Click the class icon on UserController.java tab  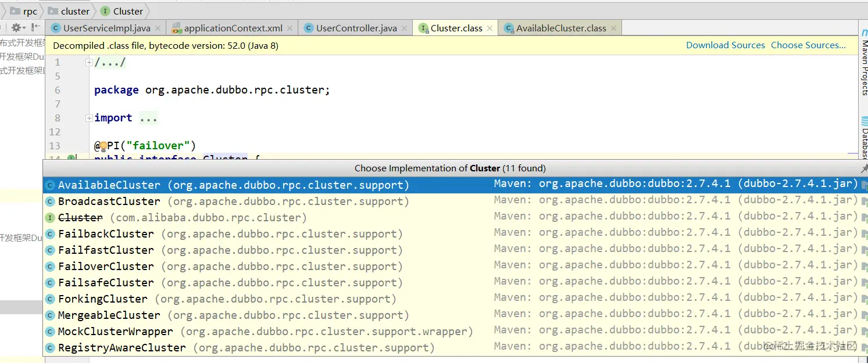click(x=308, y=28)
